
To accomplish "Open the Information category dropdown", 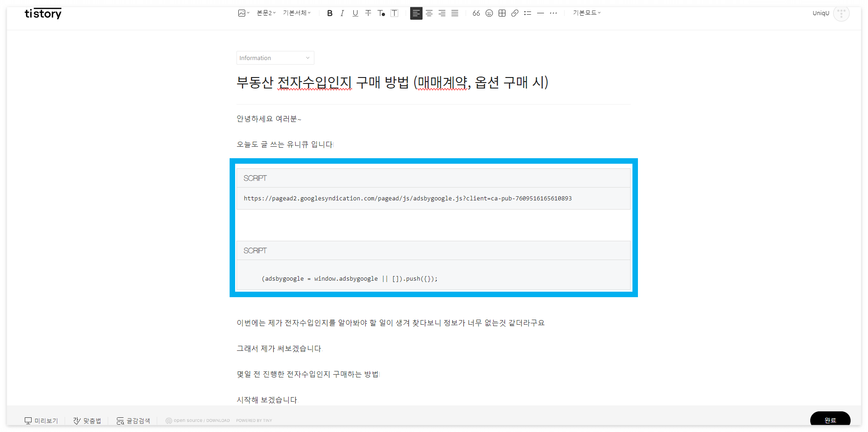I will (275, 58).
